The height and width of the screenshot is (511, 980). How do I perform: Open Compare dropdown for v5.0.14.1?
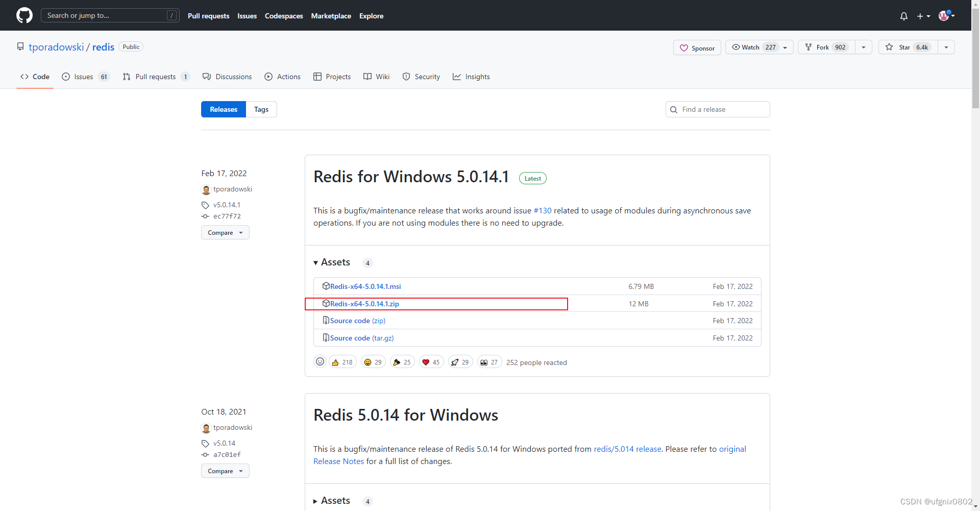(x=225, y=232)
